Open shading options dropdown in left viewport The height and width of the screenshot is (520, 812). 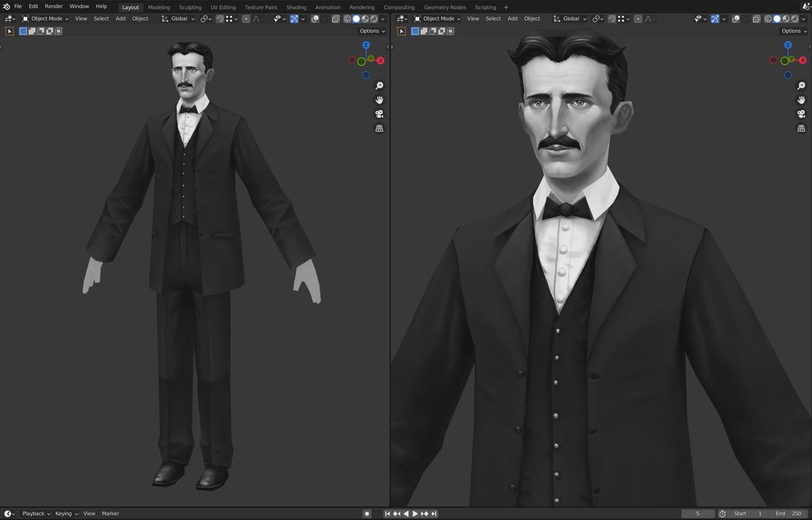coord(382,18)
